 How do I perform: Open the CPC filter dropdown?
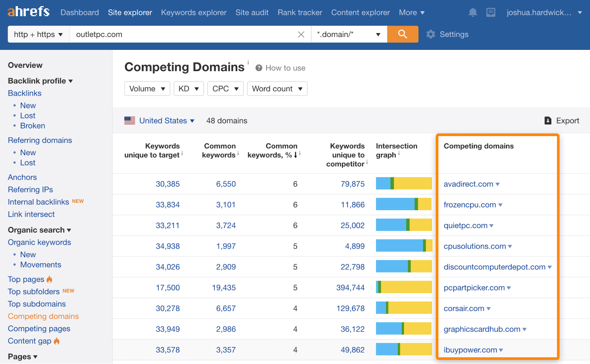225,89
